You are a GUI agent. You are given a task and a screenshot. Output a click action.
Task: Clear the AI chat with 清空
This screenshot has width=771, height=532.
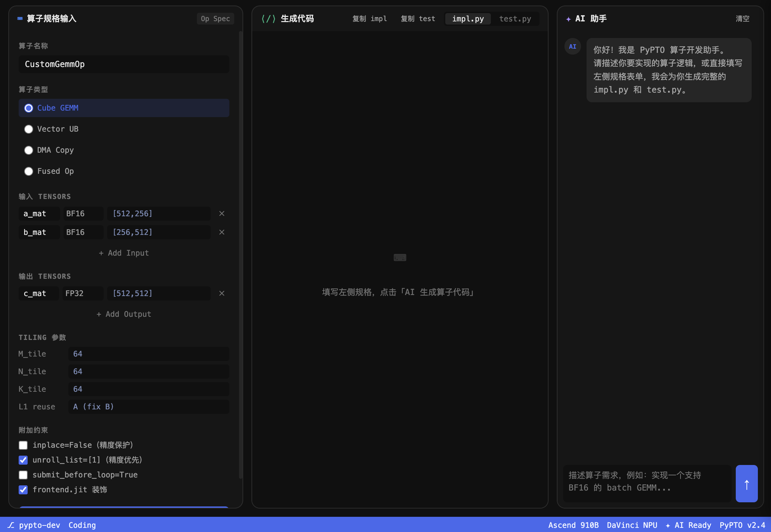pyautogui.click(x=742, y=19)
